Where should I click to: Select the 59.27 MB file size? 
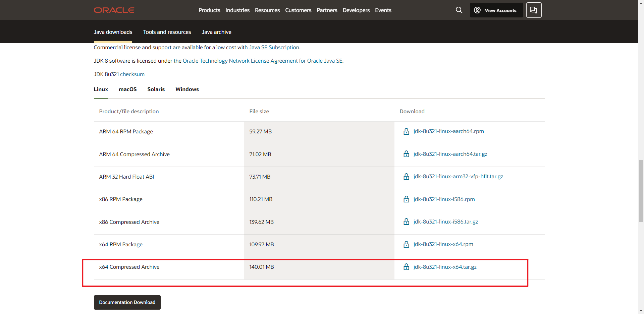pos(260,131)
